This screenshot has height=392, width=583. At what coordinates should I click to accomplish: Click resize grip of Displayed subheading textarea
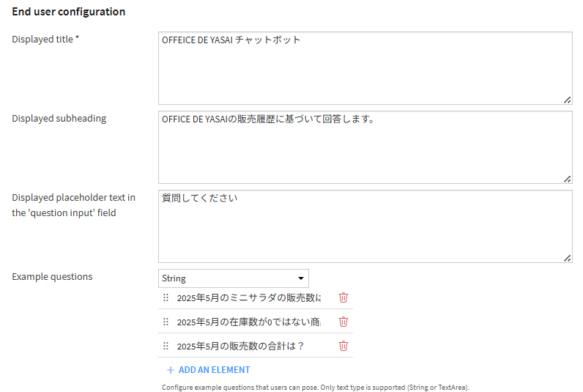point(567,180)
